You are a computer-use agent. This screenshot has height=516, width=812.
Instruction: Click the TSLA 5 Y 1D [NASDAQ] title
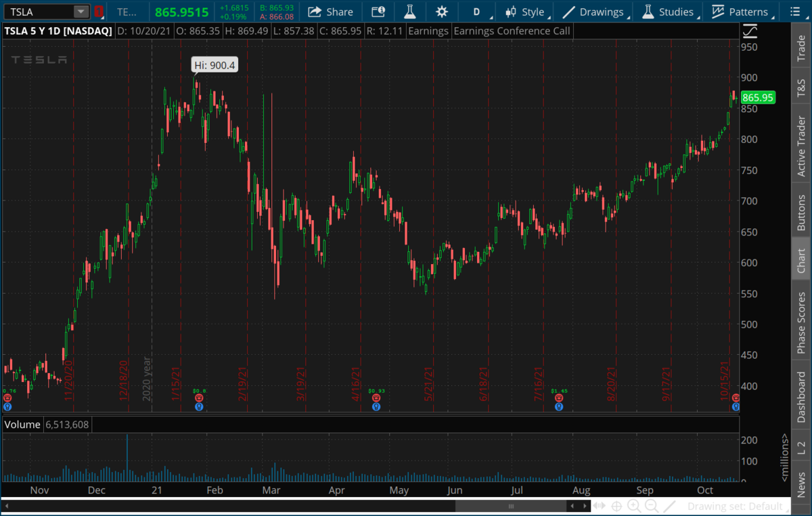[58, 30]
